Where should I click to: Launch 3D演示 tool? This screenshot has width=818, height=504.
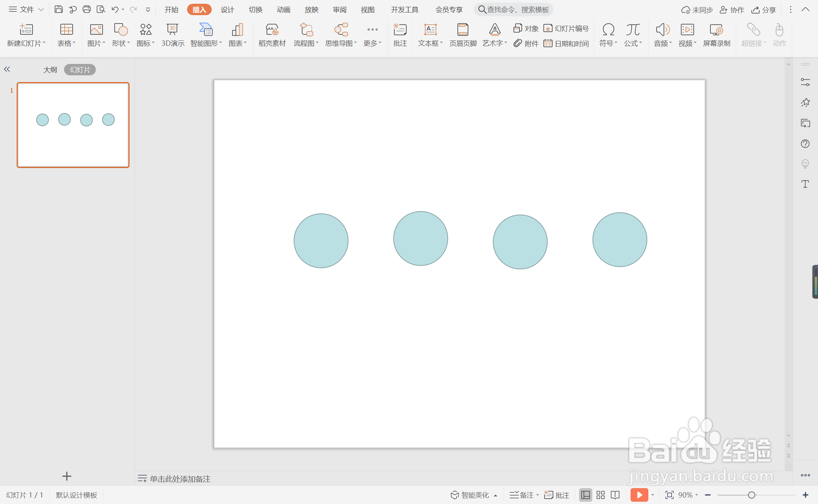pos(173,35)
